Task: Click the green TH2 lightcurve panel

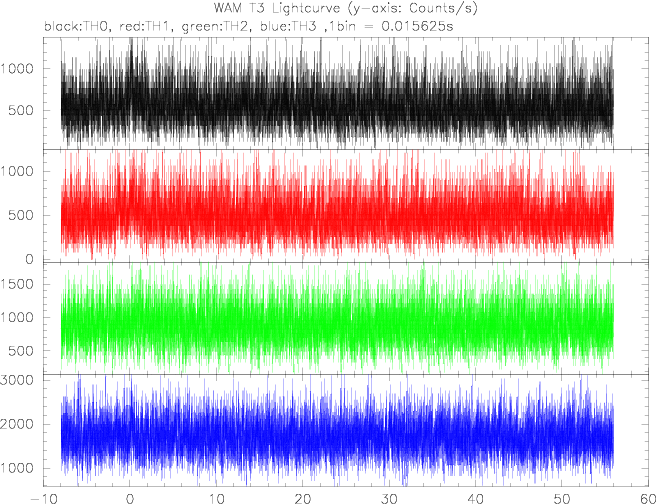Action: (x=346, y=318)
